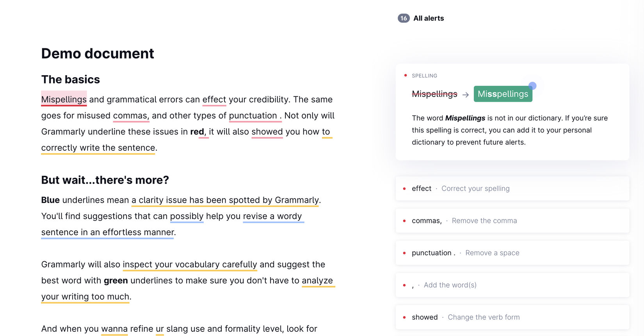
Task: Accept the green Misspellings suggestion
Action: (x=503, y=94)
